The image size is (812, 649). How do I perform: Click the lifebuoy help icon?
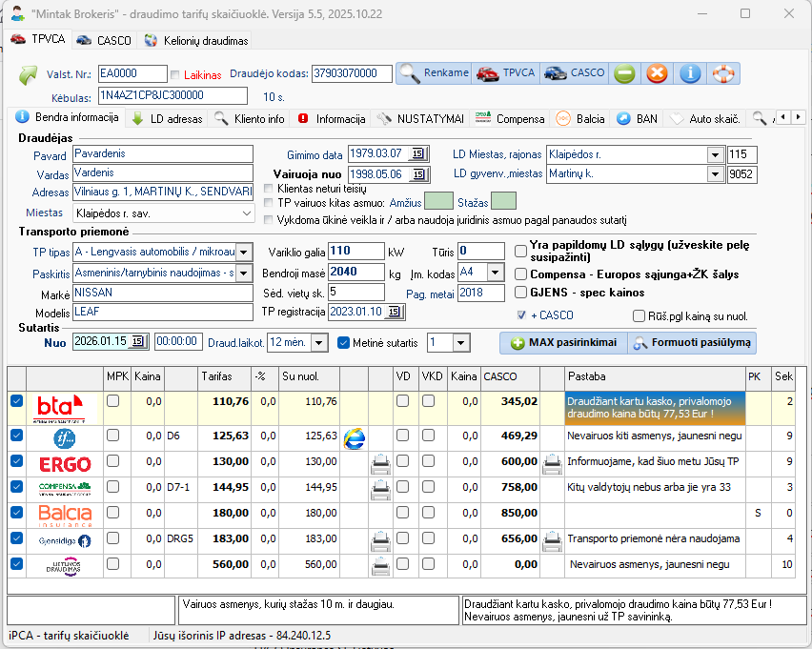(x=723, y=73)
